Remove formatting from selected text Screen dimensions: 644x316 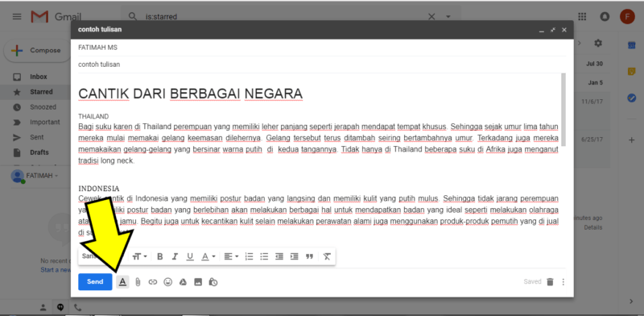click(327, 256)
